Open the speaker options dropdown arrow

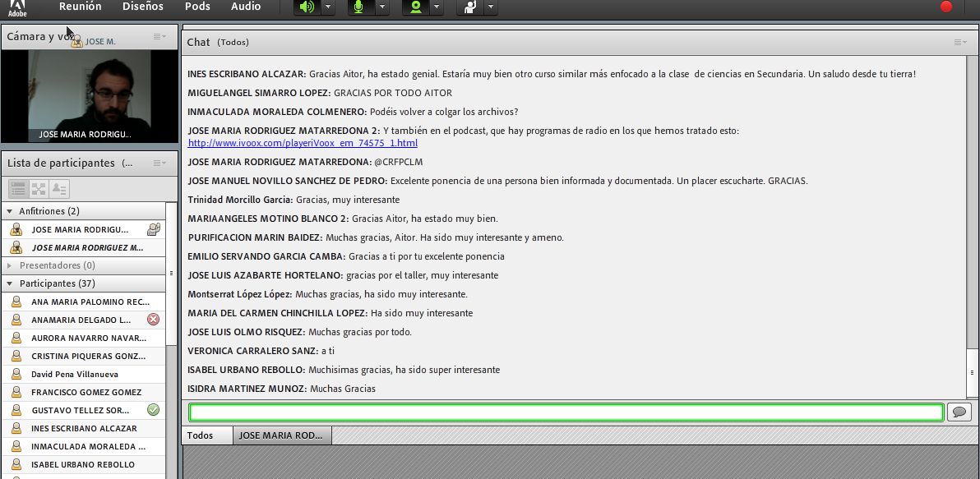click(327, 7)
